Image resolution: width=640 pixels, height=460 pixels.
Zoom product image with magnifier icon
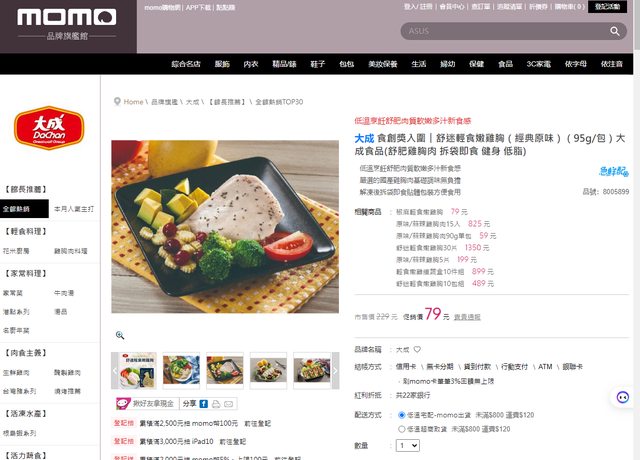[x=120, y=335]
